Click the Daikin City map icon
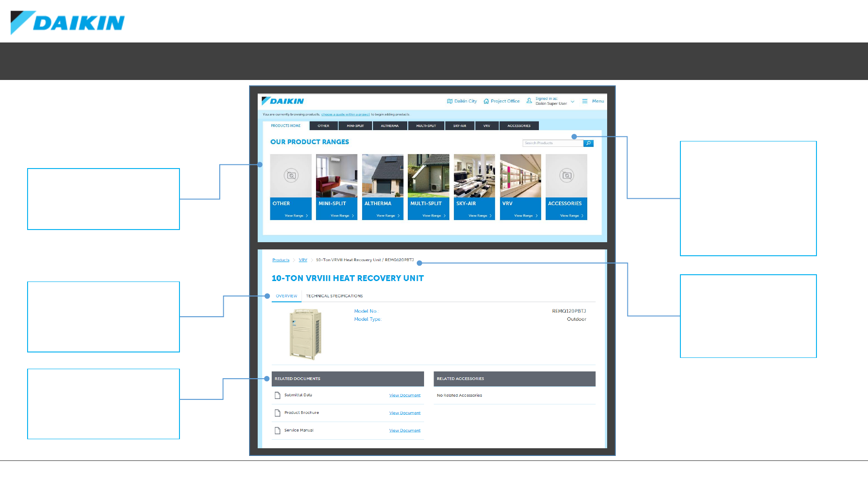Screen dimensions: 868x488 449,101
